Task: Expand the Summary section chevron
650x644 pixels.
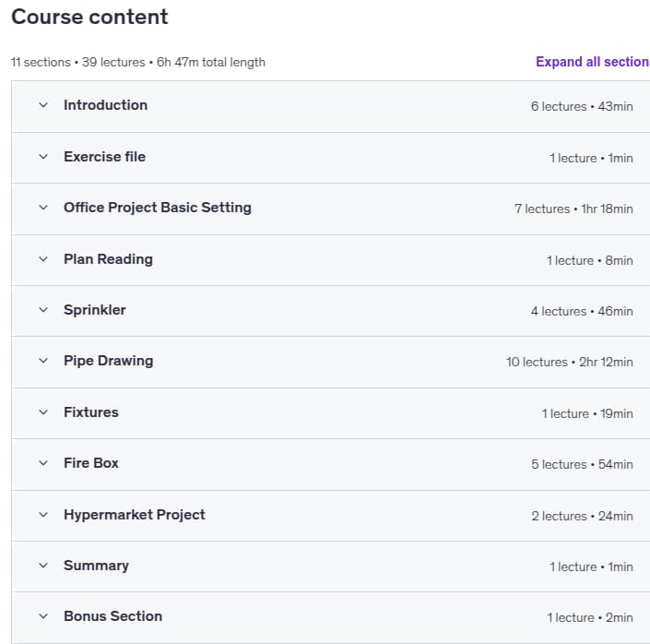Action: click(43, 566)
